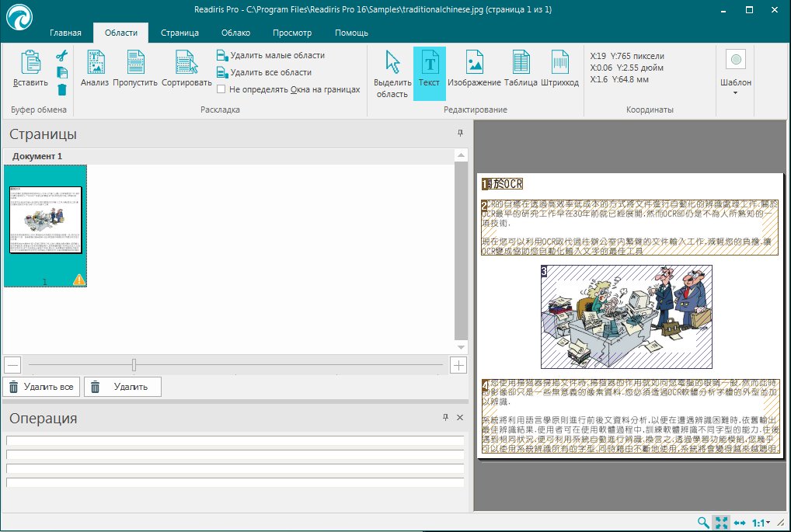The width and height of the screenshot is (791, 532).
Task: Select the Изображение zone tool
Action: pos(474,68)
